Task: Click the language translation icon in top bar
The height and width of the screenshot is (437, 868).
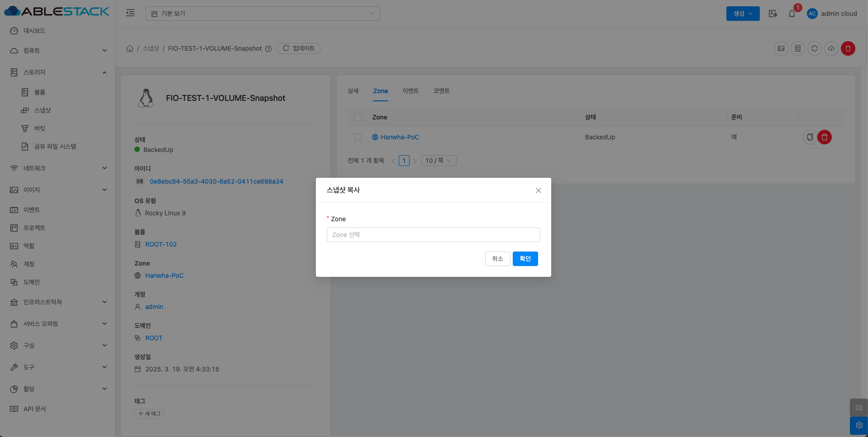Action: coord(773,14)
